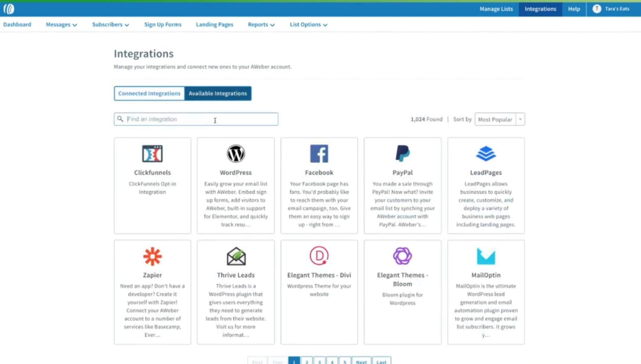The width and height of the screenshot is (641, 364).
Task: Click the Next page button
Action: click(361, 362)
